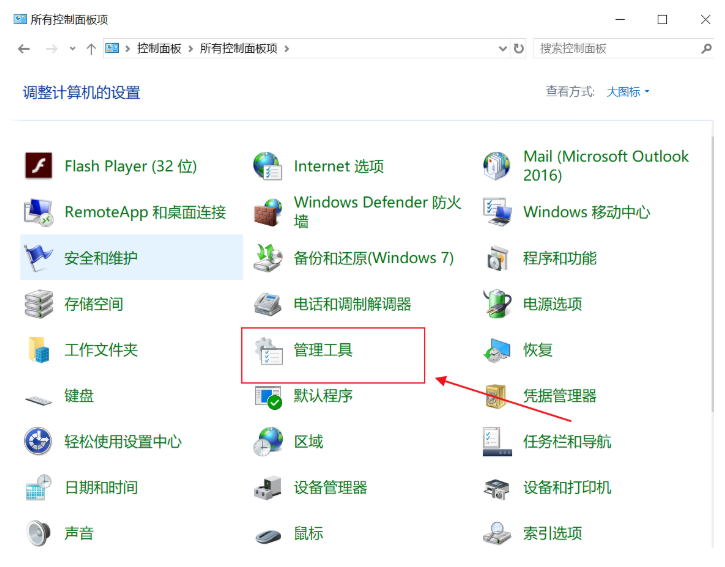Viewport: 725px width, 567px height.
Task: Maximize the control panel window
Action: 662,19
